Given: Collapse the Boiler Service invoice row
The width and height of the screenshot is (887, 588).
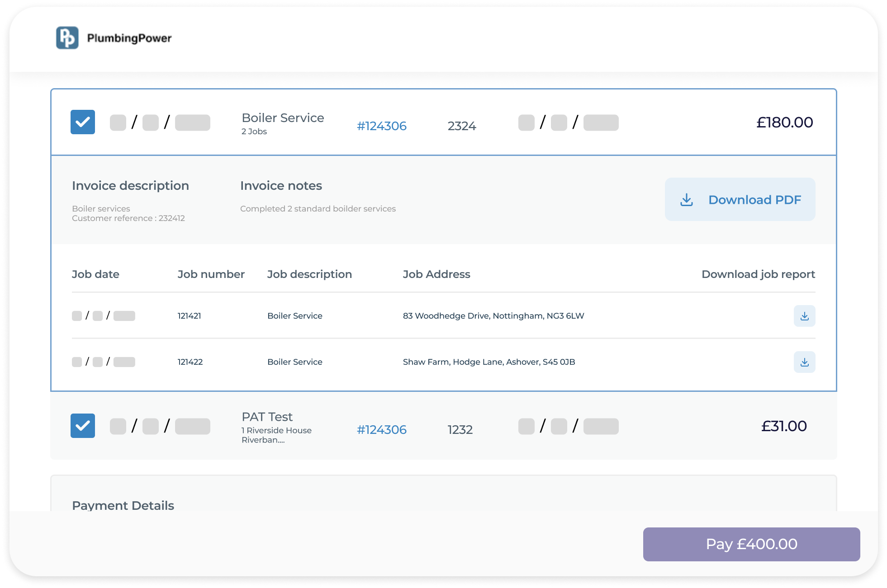Looking at the screenshot, I should click(x=283, y=118).
